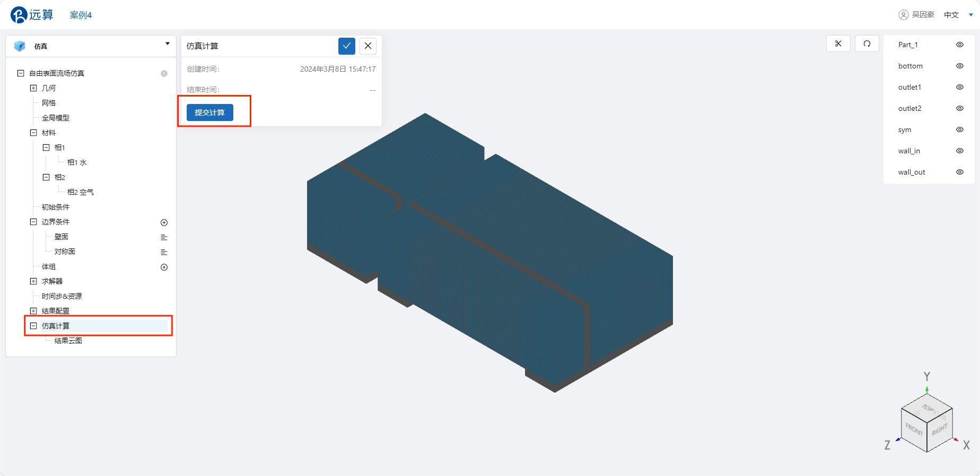Collapse the 仿真计算 tree node
The width and height of the screenshot is (980, 476).
click(33, 326)
